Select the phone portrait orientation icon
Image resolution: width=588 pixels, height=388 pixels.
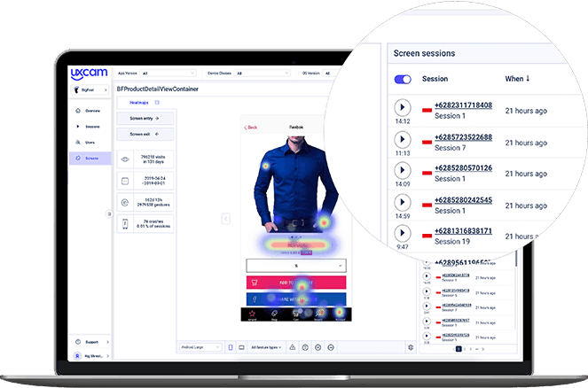tap(230, 347)
